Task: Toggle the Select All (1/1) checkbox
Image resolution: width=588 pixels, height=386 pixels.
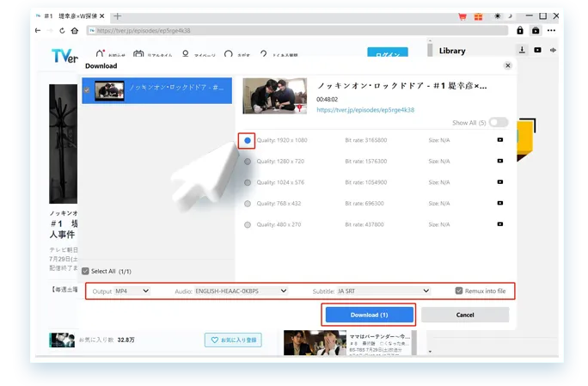Action: 85,271
